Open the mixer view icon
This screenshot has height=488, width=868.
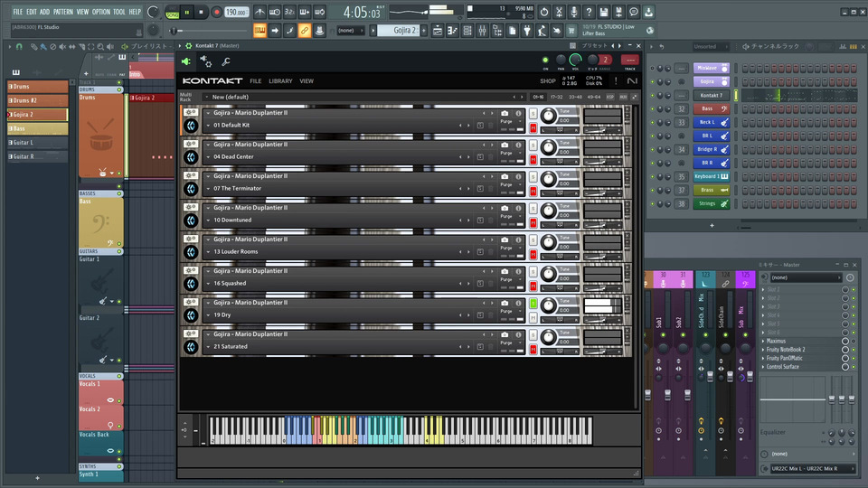tap(482, 31)
